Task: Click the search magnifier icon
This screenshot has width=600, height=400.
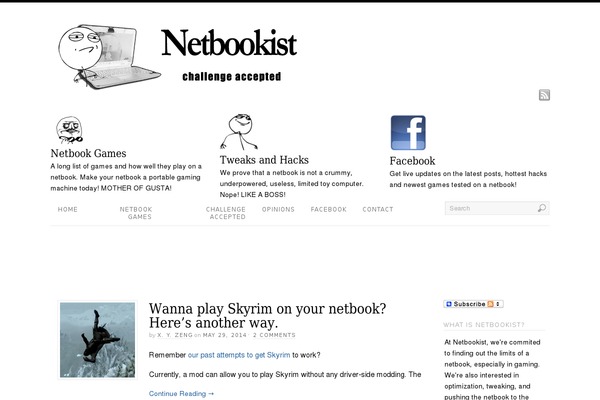Action: [542, 208]
